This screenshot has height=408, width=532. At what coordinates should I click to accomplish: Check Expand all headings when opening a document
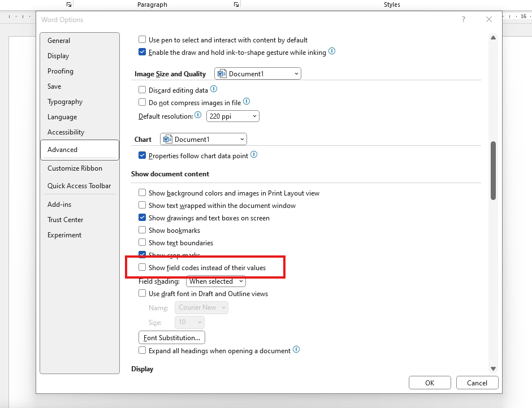click(x=142, y=350)
